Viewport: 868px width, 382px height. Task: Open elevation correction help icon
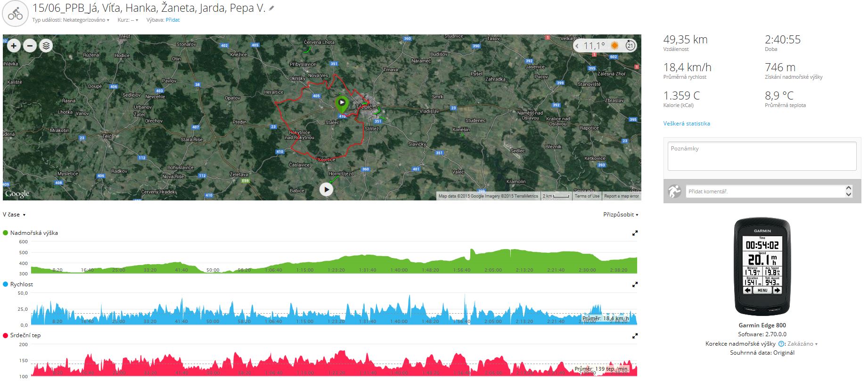point(781,344)
